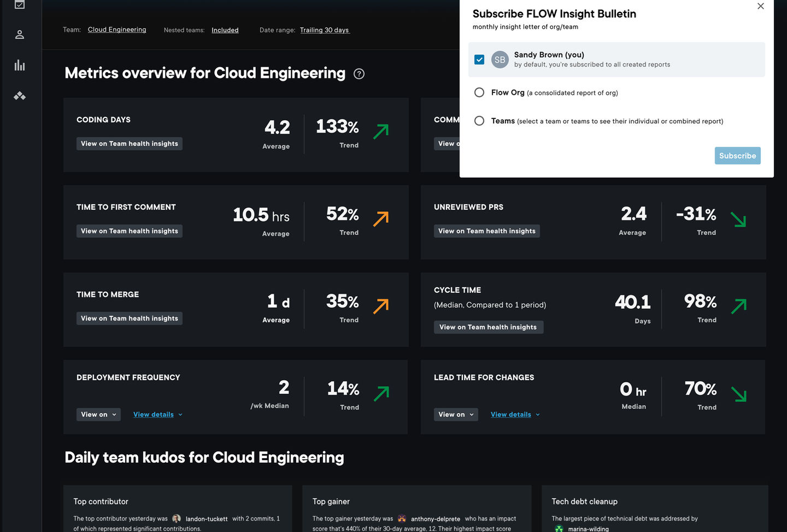
Task: Click Time to Merge orange trend arrow
Action: 381,306
